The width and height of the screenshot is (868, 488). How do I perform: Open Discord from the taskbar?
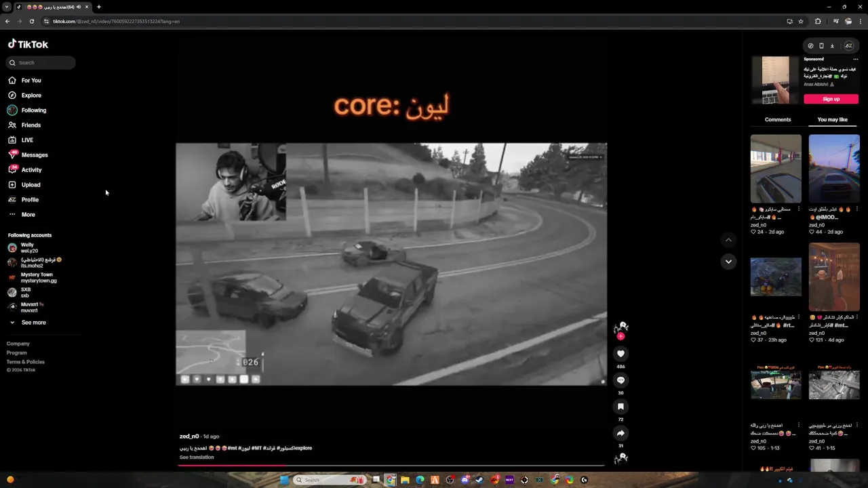coord(465,480)
